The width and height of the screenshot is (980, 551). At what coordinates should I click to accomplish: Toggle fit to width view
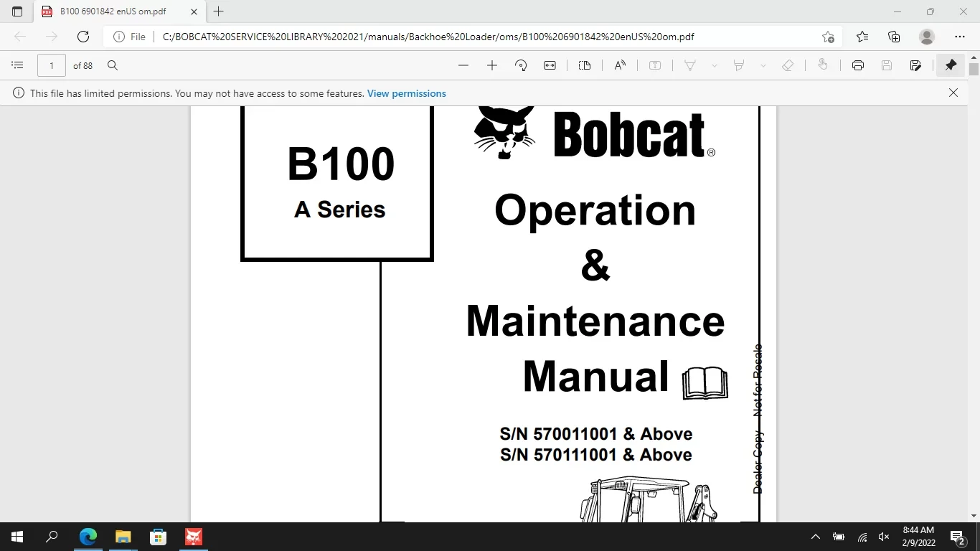[550, 65]
